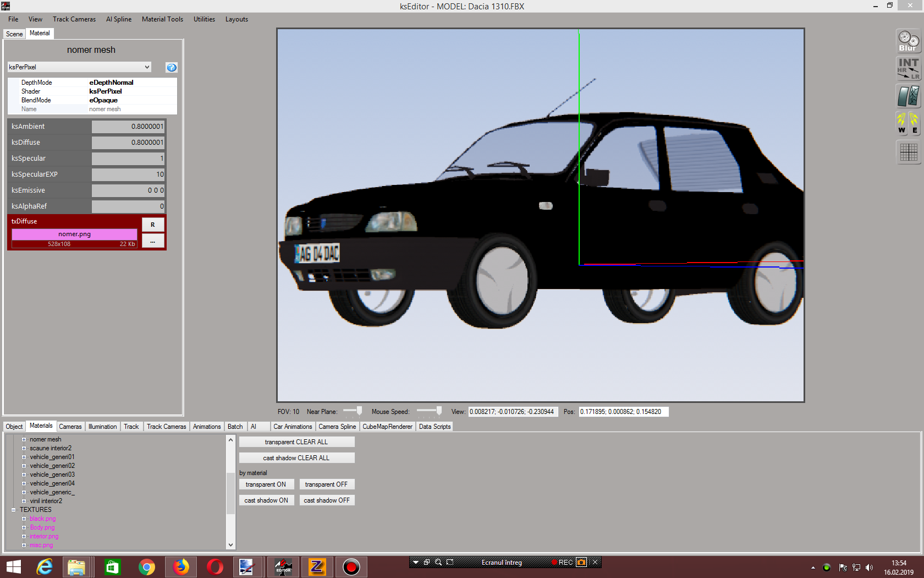
Task: Open the ksPerPixel shader dropdown
Action: tap(79, 67)
